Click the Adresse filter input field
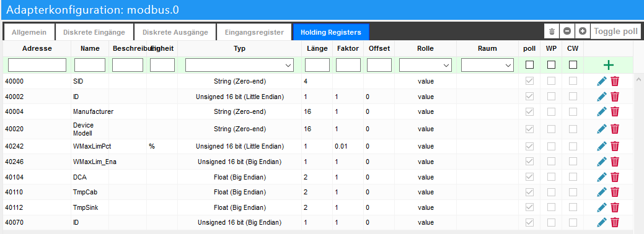The height and width of the screenshot is (234, 644). (x=37, y=65)
